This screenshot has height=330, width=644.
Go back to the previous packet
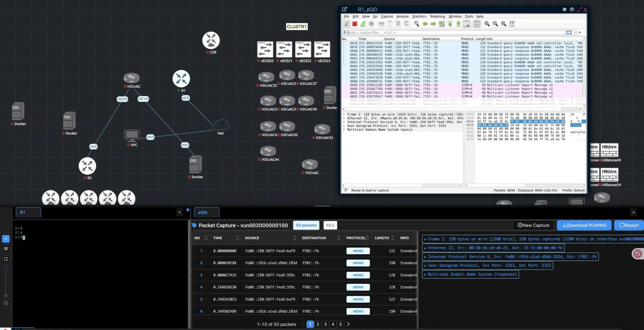click(x=425, y=24)
